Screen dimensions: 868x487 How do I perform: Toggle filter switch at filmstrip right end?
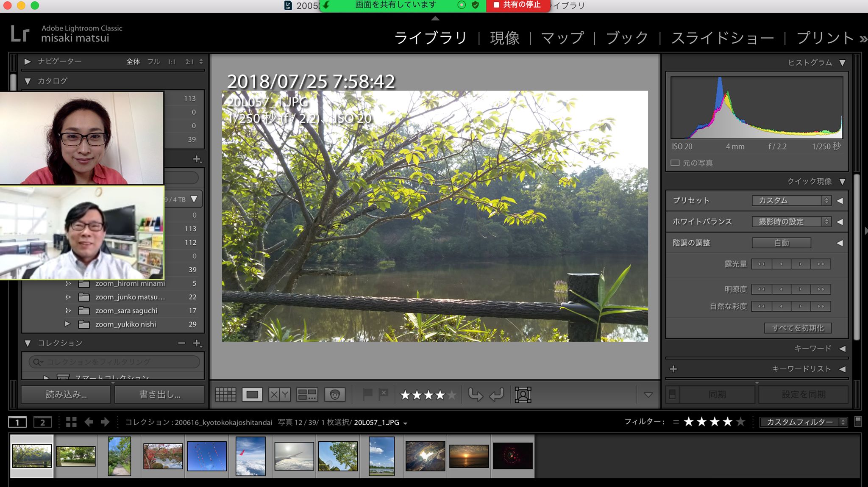pyautogui.click(x=858, y=421)
